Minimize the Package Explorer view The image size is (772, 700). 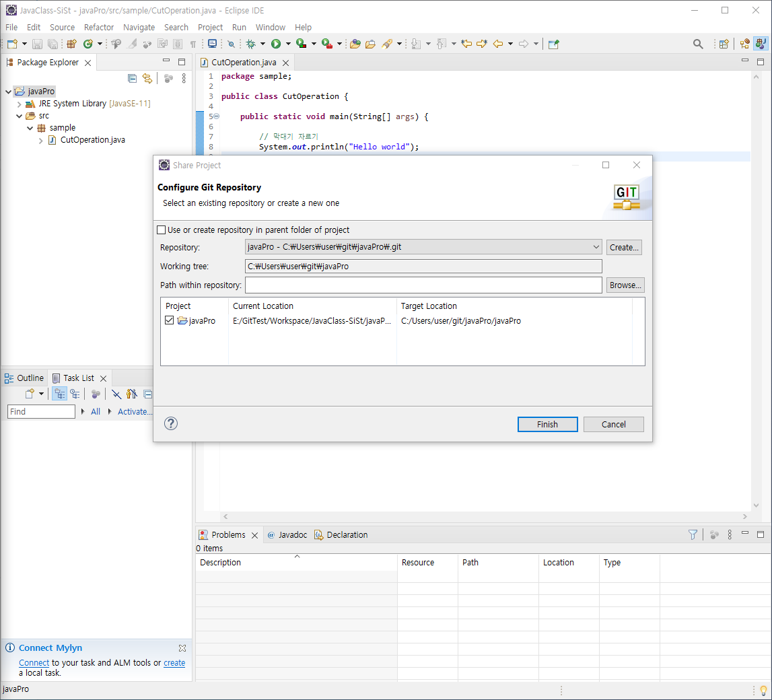click(166, 61)
